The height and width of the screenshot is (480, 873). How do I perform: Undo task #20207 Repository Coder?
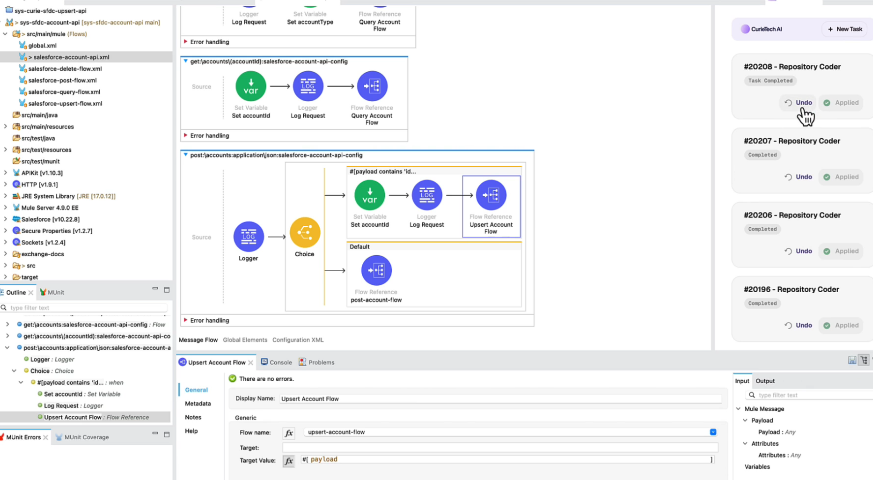coord(799,177)
